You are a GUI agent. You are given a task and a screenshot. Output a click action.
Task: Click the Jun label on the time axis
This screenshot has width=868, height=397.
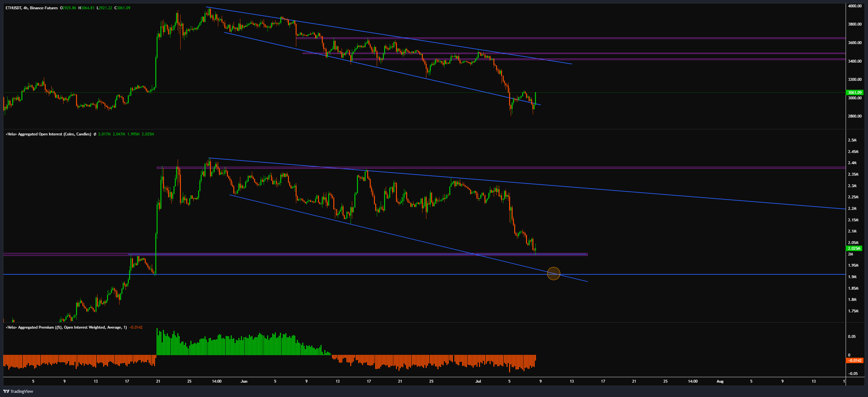tap(244, 381)
